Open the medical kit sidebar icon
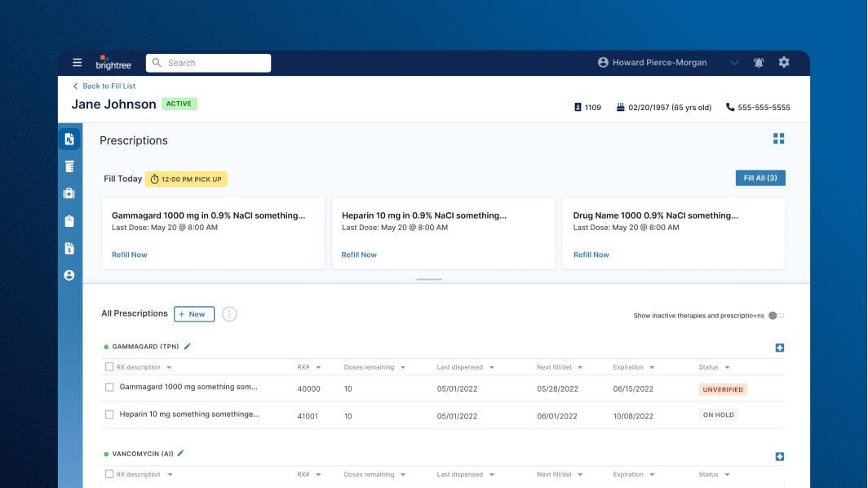The width and height of the screenshot is (868, 488). coord(69,193)
